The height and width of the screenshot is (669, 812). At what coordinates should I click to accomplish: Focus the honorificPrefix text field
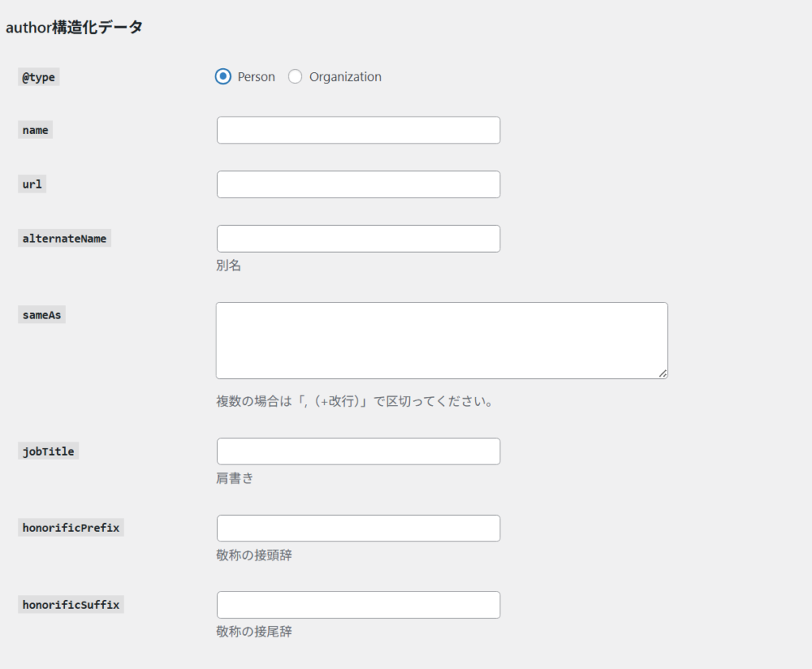[358, 528]
